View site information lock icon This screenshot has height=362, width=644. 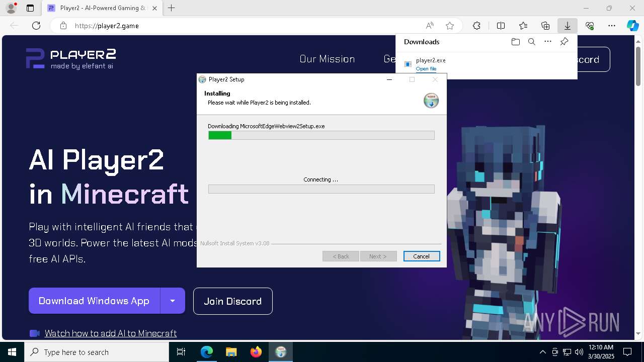point(63,26)
